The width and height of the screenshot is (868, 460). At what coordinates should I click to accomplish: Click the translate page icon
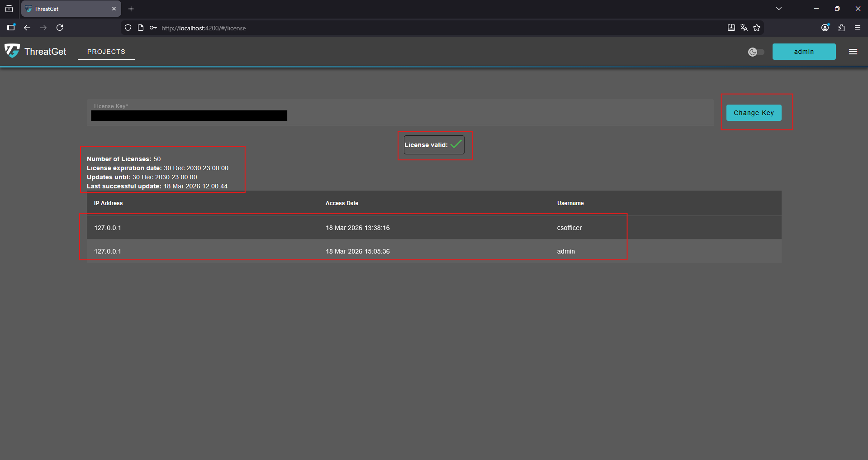click(x=744, y=28)
